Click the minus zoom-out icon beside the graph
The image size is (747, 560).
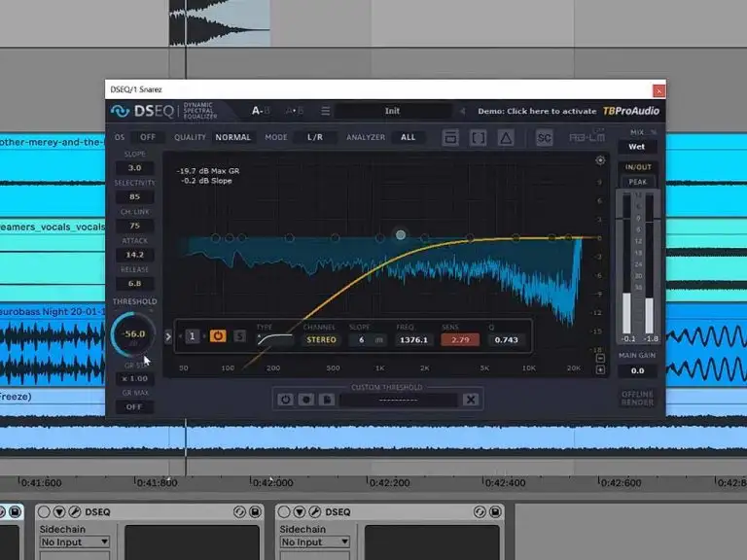(x=600, y=359)
